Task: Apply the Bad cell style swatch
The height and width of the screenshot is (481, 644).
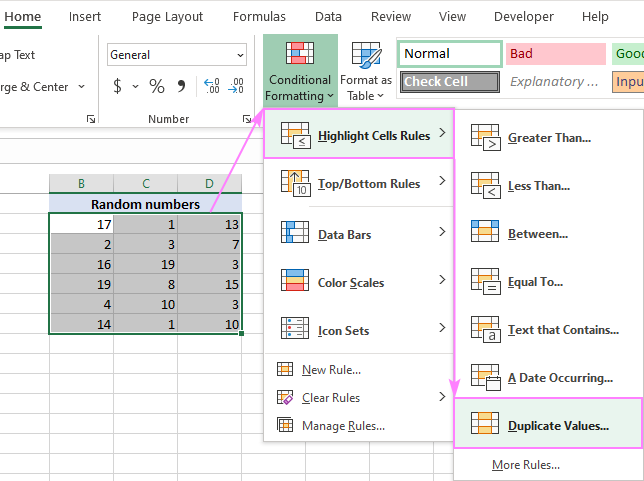Action: pos(555,54)
